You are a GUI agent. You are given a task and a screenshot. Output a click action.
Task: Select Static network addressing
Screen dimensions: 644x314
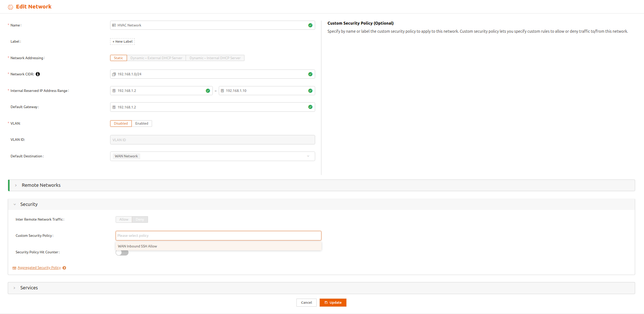[119, 58]
